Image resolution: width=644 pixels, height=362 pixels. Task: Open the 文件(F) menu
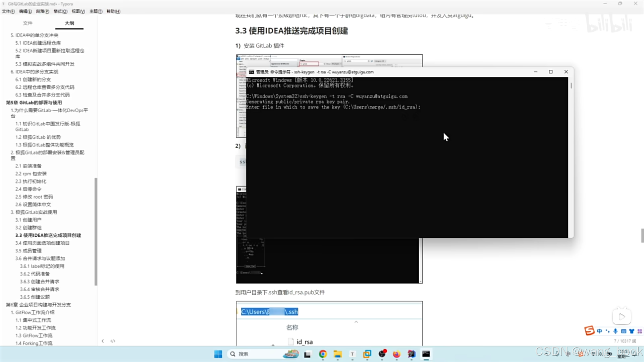click(8, 11)
